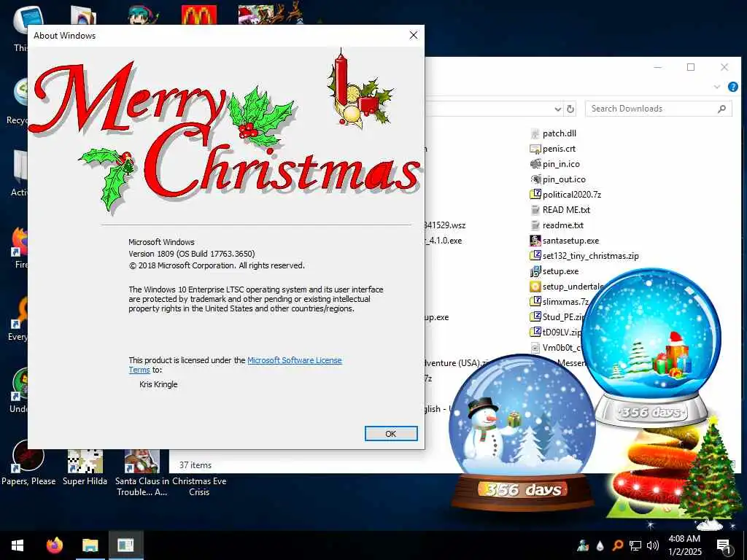Open Windows Start menu

pos(18,545)
